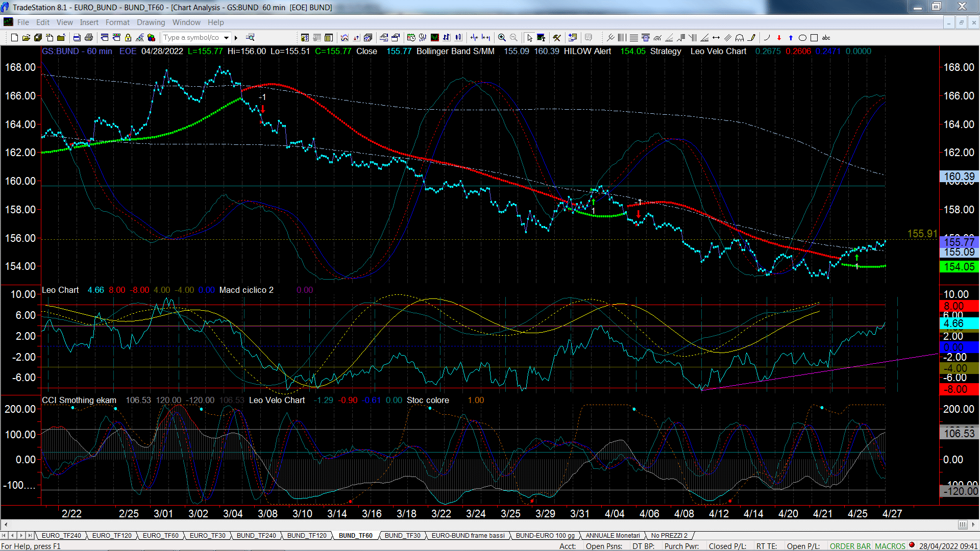Click the green 154.05 price axis label
This screenshot has height=551, width=980.
[959, 267]
